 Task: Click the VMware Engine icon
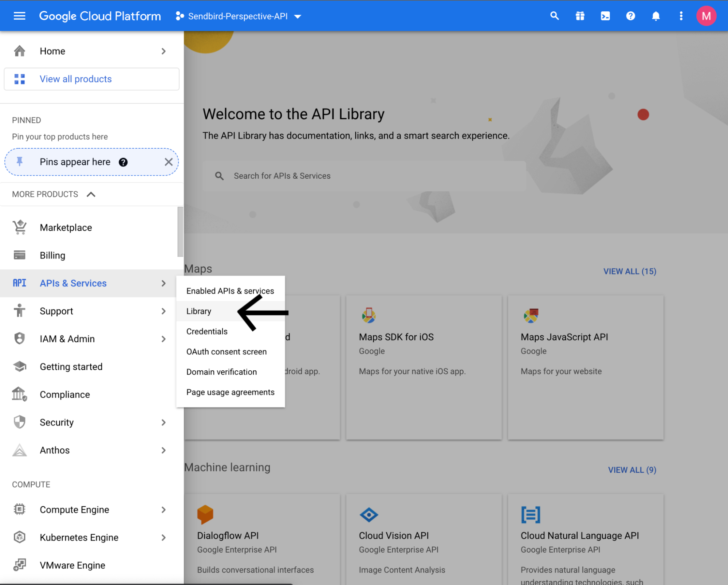[x=20, y=565]
